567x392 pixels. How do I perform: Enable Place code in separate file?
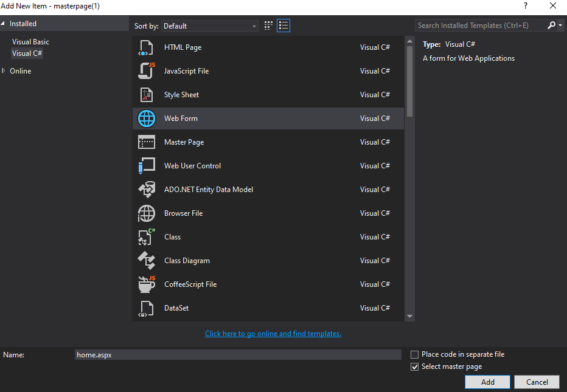(x=415, y=354)
